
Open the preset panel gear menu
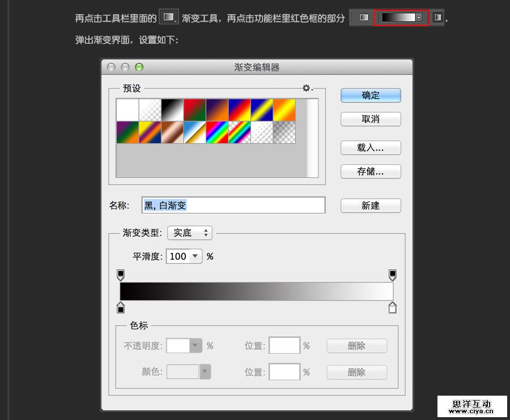pyautogui.click(x=306, y=88)
